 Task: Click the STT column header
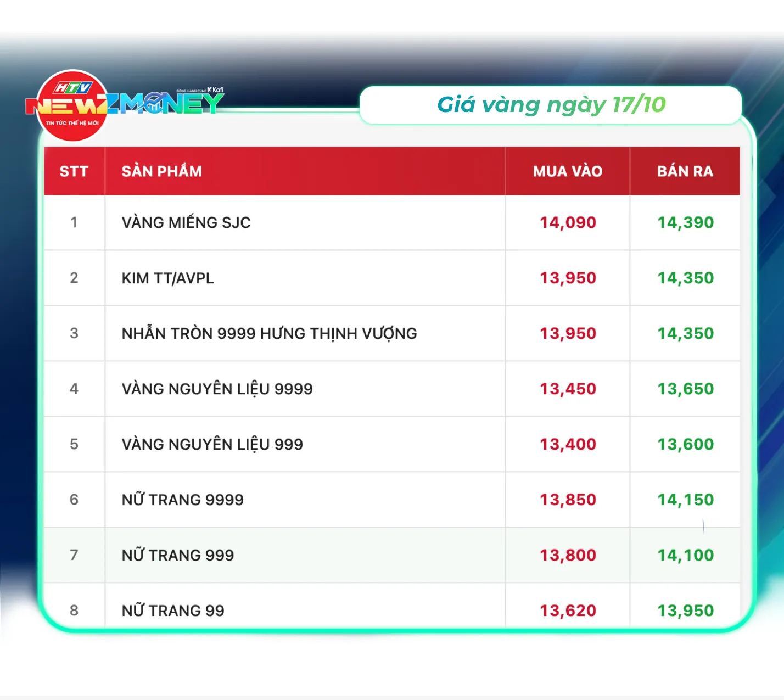[x=74, y=171]
